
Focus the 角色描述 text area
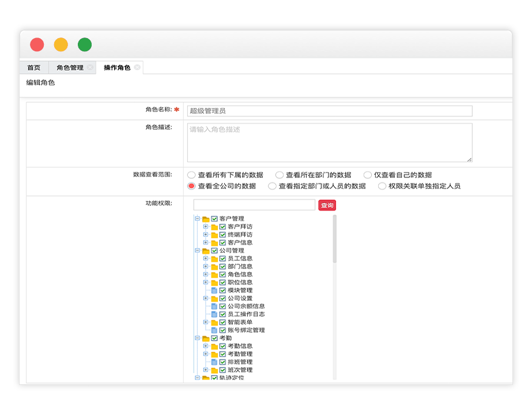[x=329, y=143]
